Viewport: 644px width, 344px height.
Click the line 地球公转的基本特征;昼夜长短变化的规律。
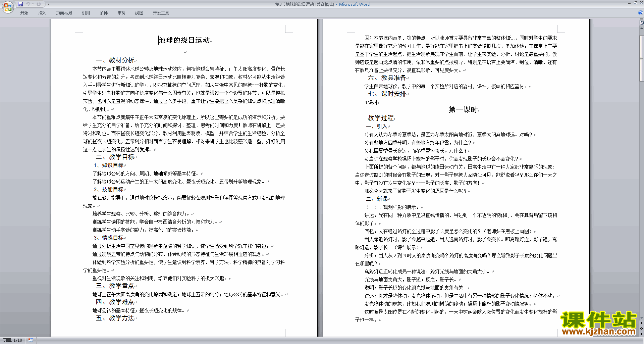coord(139,310)
